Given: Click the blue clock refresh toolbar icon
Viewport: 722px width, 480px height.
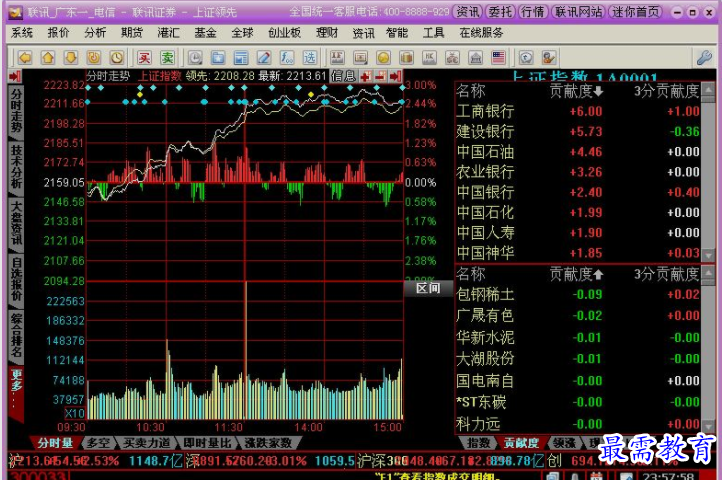Looking at the screenshot, I should pyautogui.click(x=526, y=58).
